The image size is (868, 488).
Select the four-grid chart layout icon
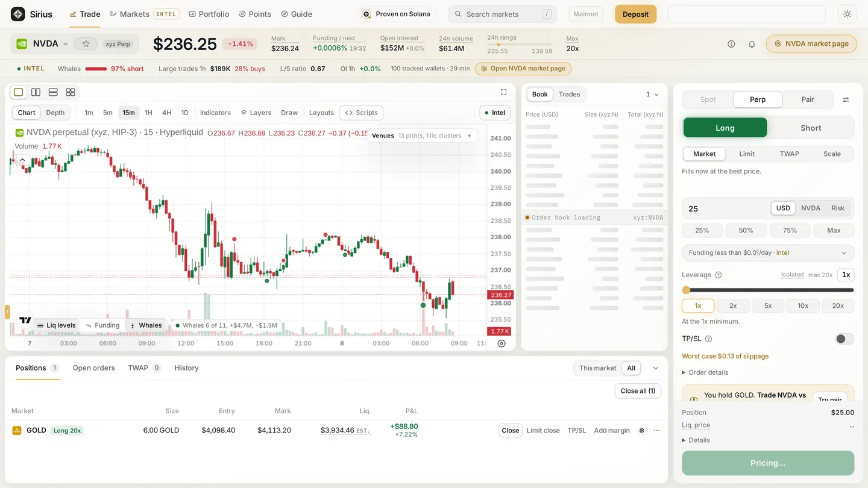click(71, 92)
